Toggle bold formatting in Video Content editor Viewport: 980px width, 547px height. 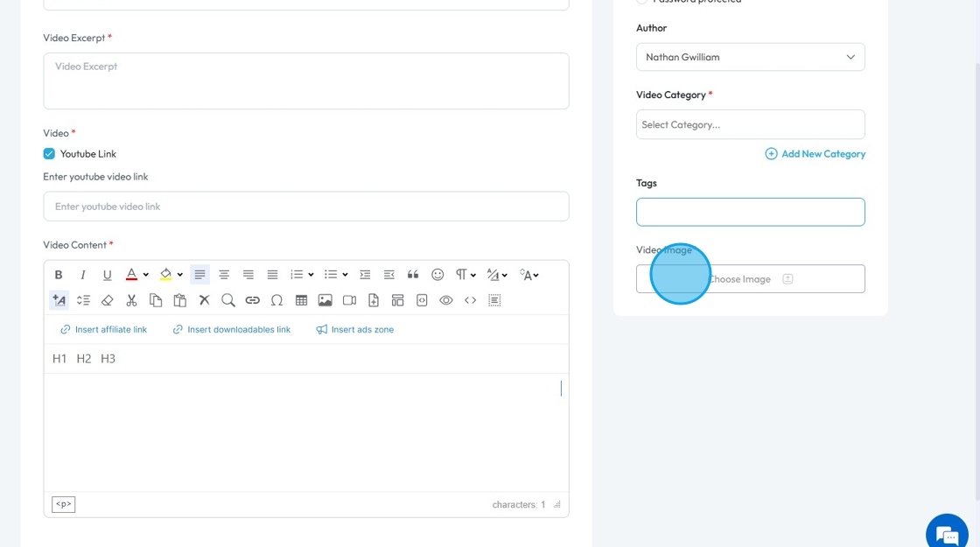point(58,275)
